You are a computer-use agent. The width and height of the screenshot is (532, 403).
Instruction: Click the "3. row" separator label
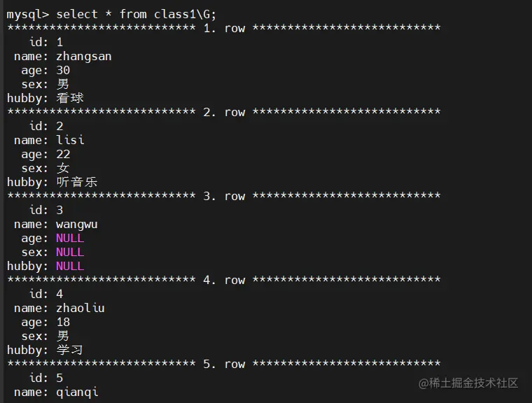(224, 196)
